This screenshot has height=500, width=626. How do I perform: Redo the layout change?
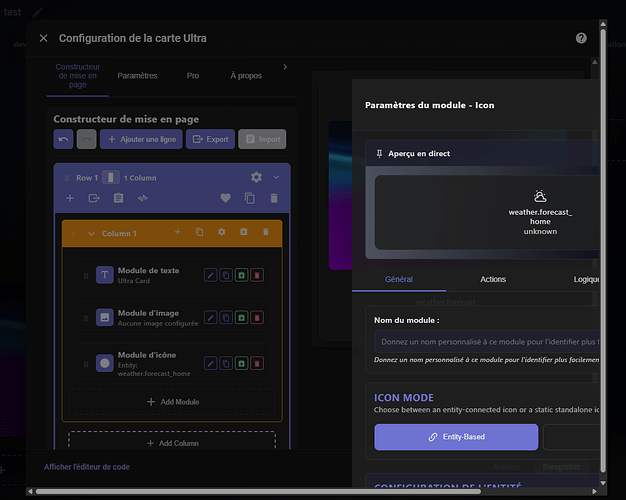87,139
